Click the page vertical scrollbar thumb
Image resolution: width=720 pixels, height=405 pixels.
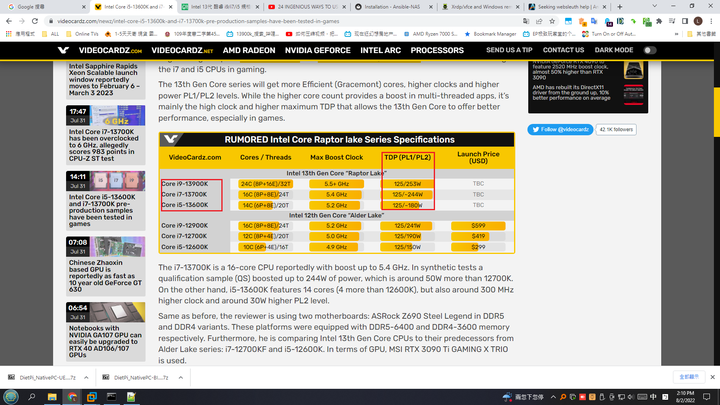click(716, 112)
